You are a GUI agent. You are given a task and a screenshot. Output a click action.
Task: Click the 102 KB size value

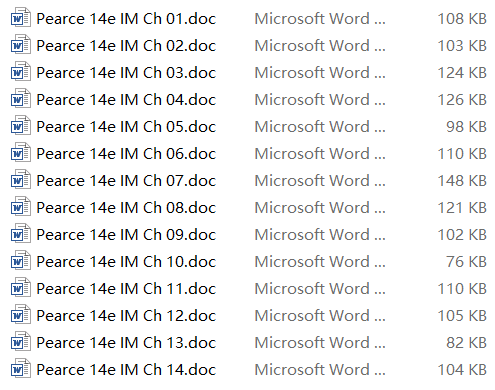pyautogui.click(x=462, y=235)
